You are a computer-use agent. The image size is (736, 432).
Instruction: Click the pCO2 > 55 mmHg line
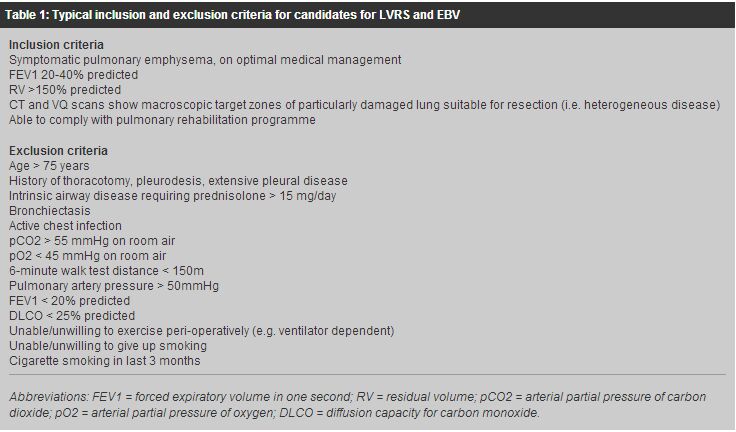point(92,241)
